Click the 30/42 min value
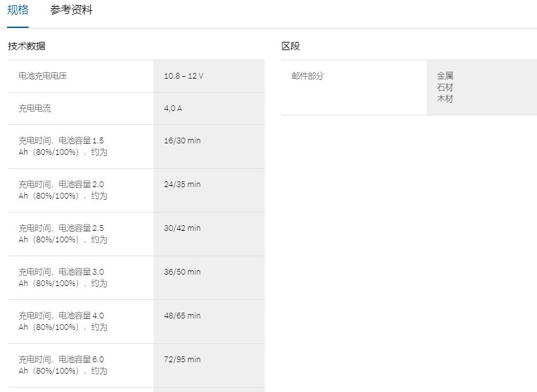This screenshot has height=392, width=537. click(x=182, y=228)
